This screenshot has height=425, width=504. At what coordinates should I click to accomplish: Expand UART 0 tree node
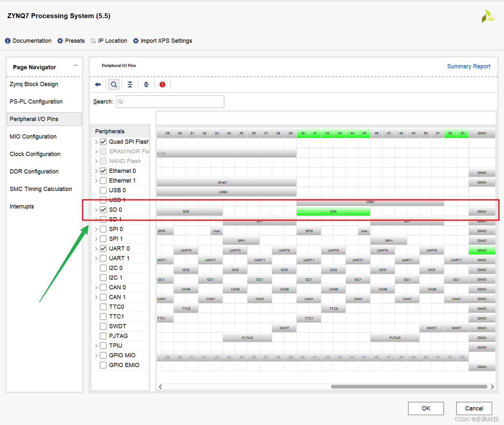pos(96,249)
